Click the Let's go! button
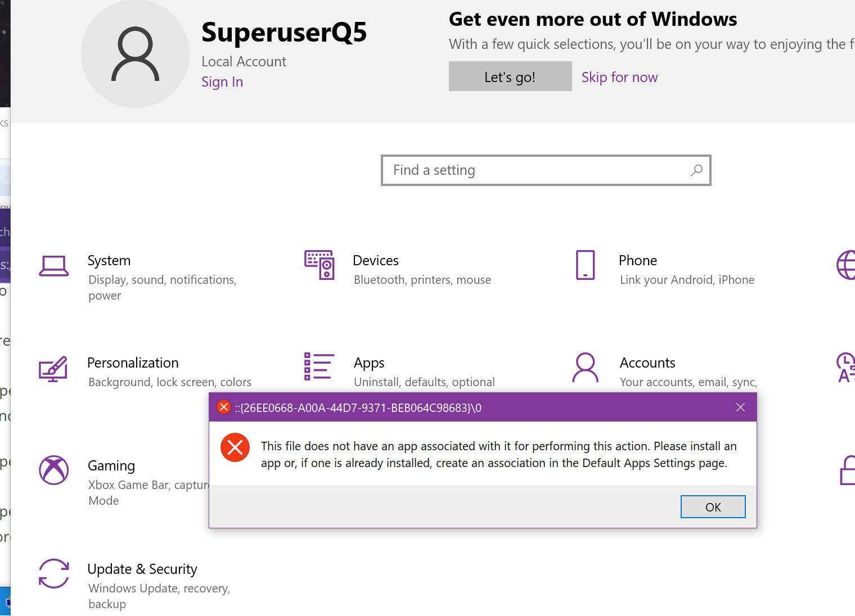 pyautogui.click(x=510, y=76)
